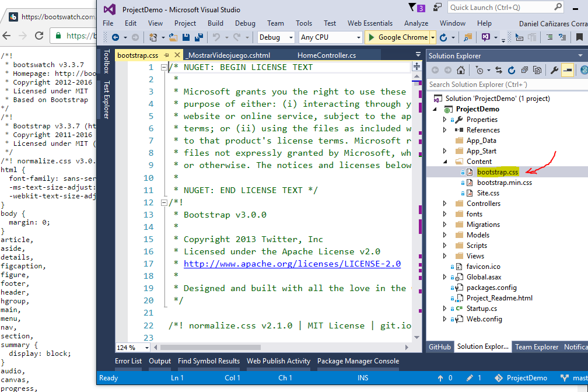Open the feedback icon beside Quick Launch
This screenshot has width=588, height=392.
[437, 8]
